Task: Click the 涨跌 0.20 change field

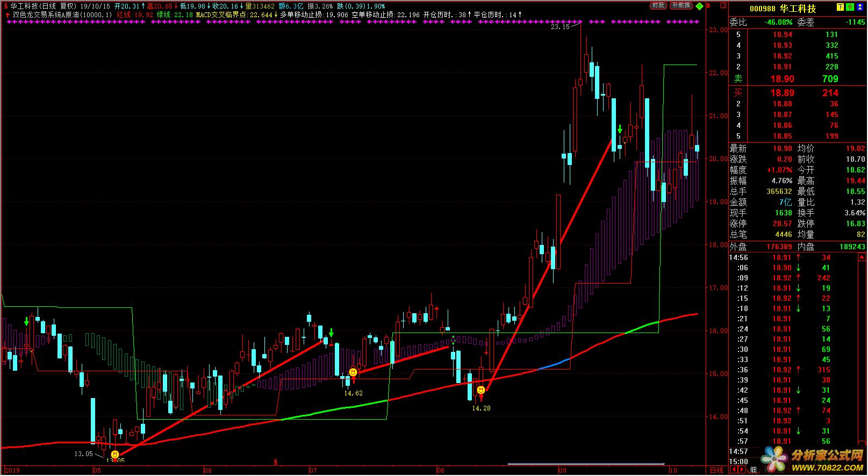Action: pos(761,159)
